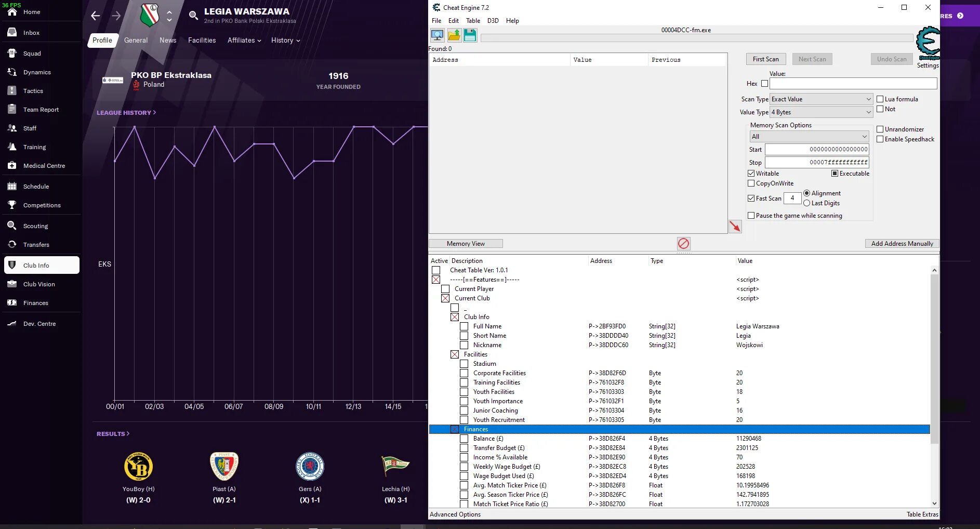
Task: Open the Table menu
Action: [x=473, y=20]
